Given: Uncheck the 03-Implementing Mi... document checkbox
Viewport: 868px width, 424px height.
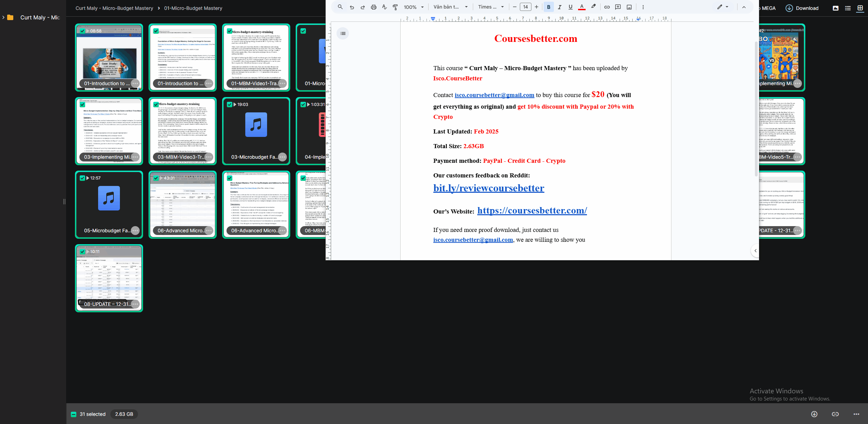Looking at the screenshot, I should point(82,105).
